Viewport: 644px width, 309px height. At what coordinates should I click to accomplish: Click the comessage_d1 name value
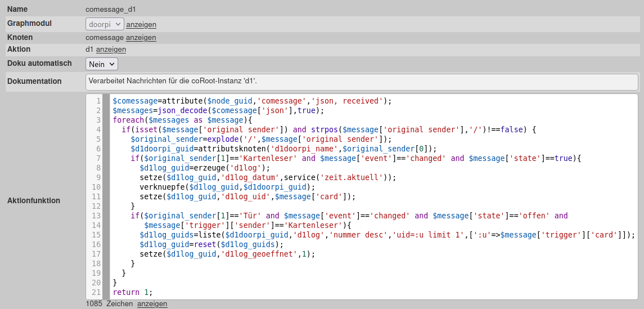[111, 10]
